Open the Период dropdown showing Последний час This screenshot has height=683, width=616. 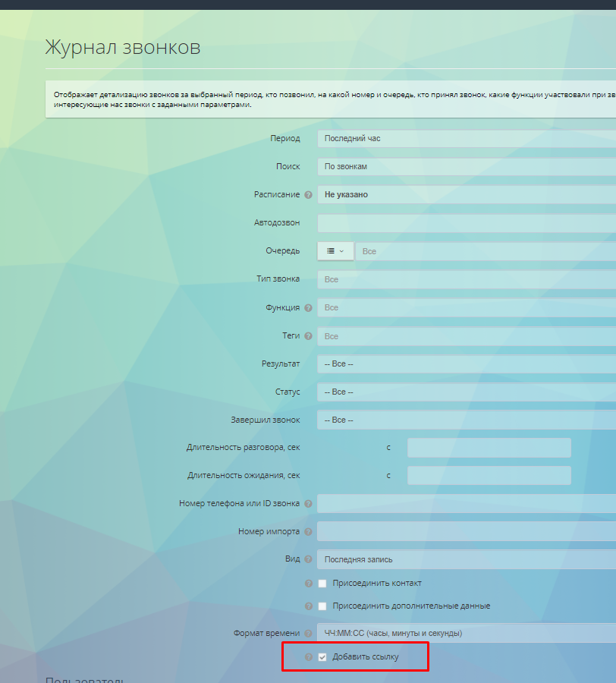click(x=466, y=139)
